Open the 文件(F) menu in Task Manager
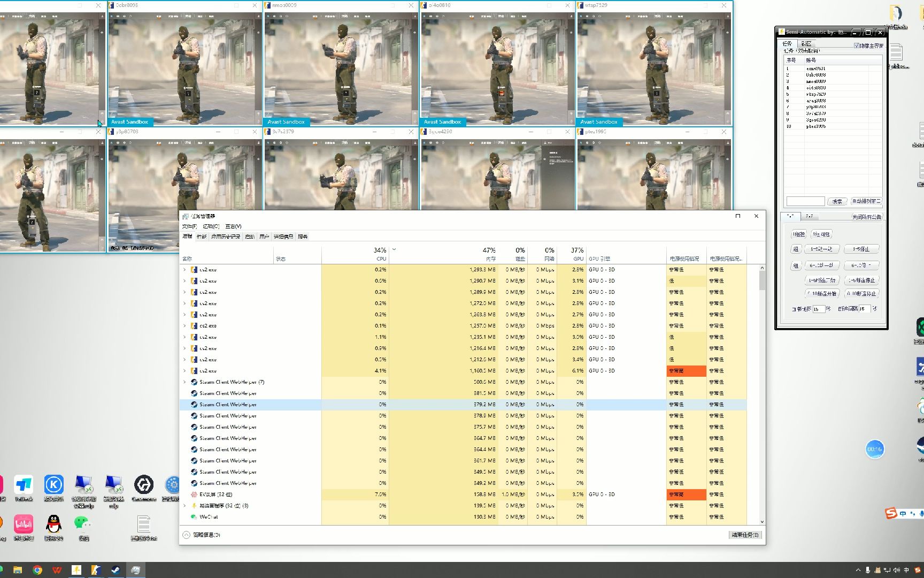924x578 pixels. (189, 226)
